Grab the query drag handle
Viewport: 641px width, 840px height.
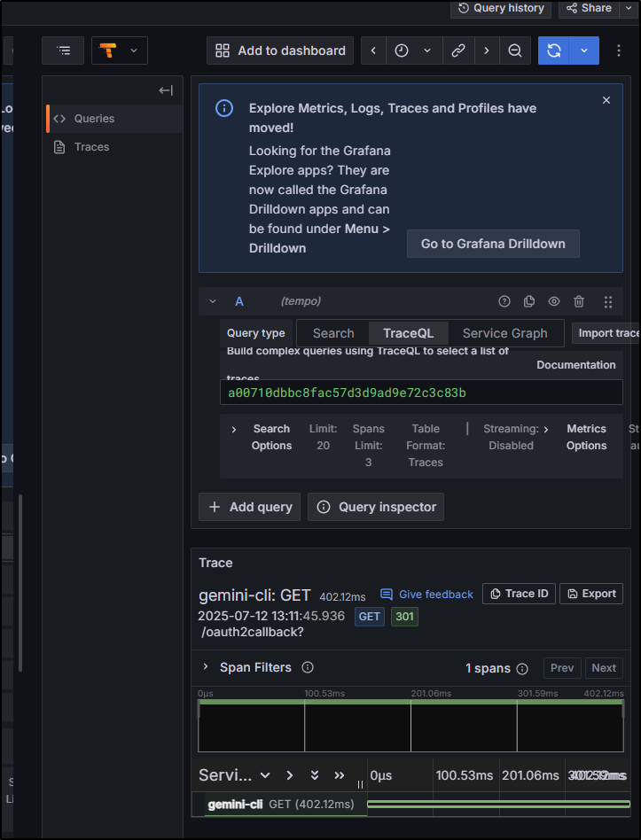click(x=608, y=301)
